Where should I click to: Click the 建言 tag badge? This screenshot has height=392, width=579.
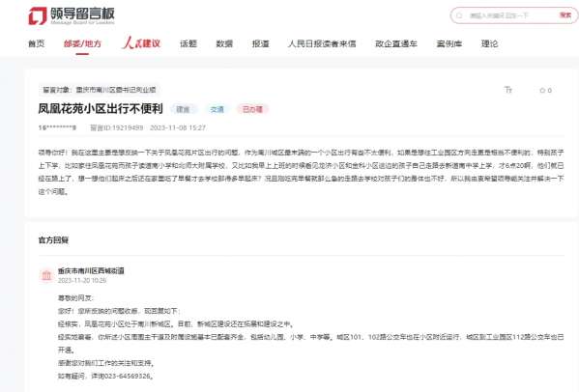183,109
